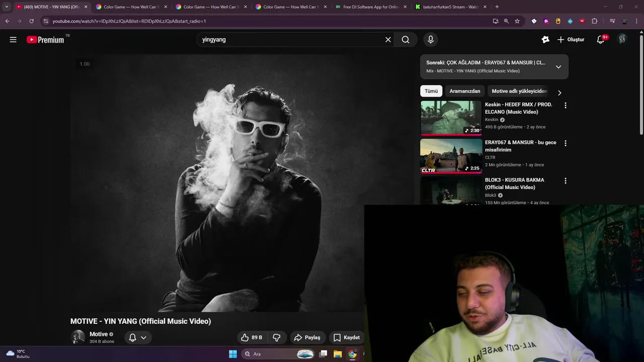Share video with Paylaş button
This screenshot has height=362, width=644.
click(x=307, y=337)
